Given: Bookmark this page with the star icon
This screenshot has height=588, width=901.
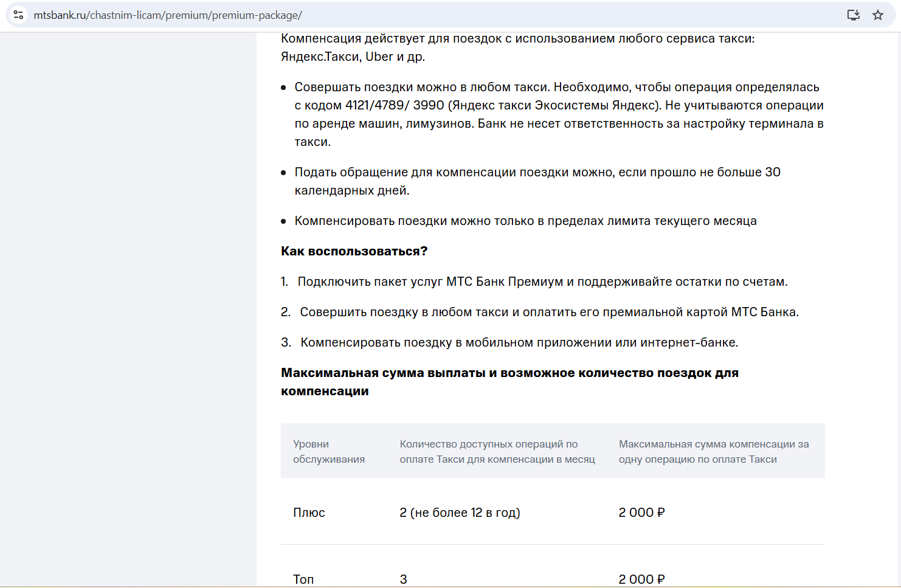Looking at the screenshot, I should 878,15.
